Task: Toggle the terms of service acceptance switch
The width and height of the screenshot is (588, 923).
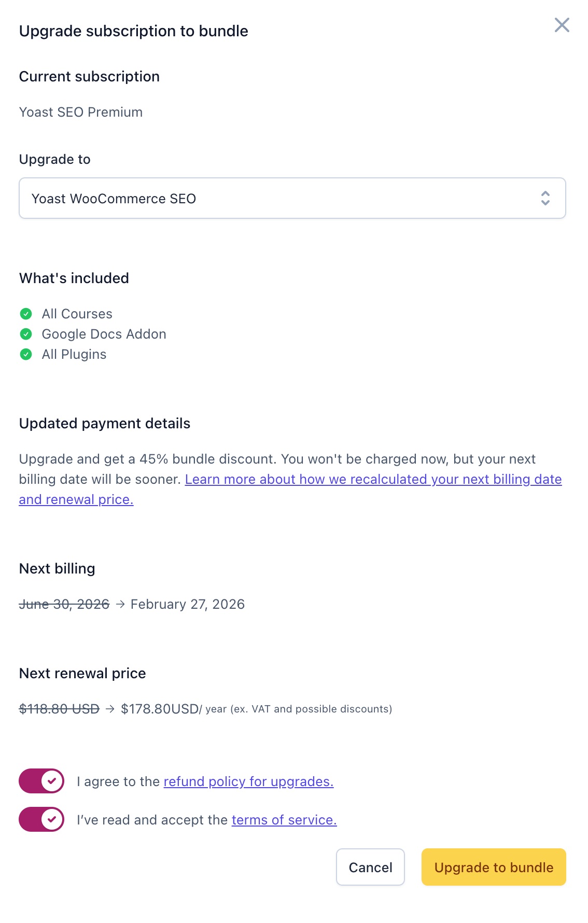Action: (x=41, y=819)
